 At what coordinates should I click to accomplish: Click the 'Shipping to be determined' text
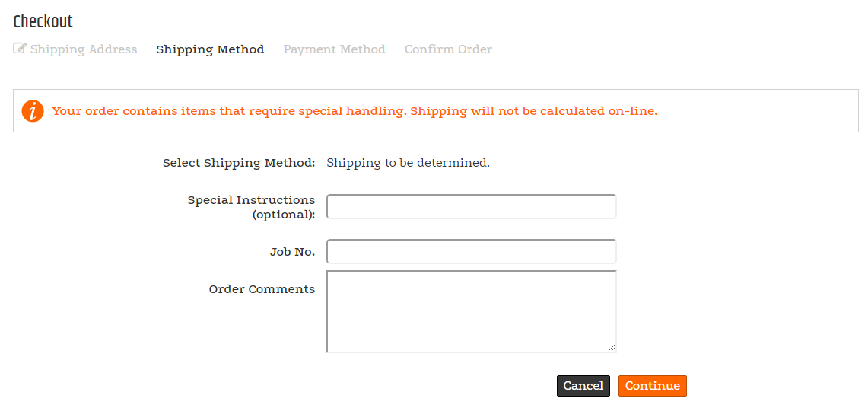coord(408,163)
